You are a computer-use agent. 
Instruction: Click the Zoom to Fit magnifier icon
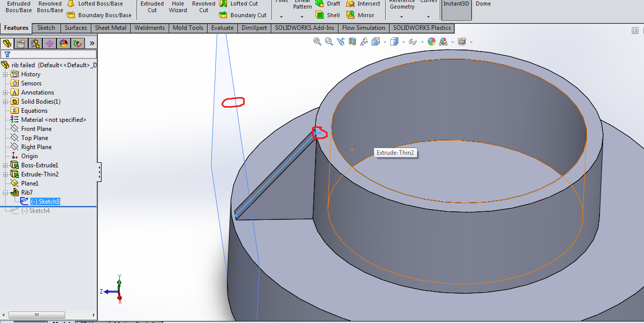point(317,41)
